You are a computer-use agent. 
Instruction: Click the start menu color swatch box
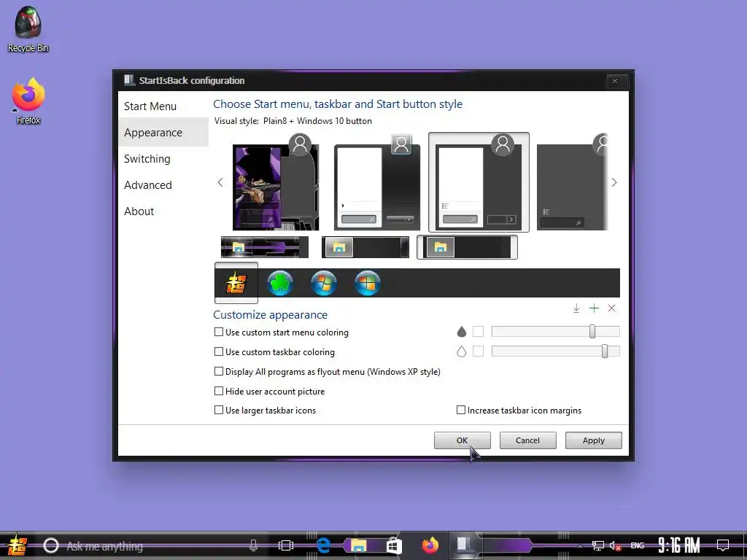point(478,332)
